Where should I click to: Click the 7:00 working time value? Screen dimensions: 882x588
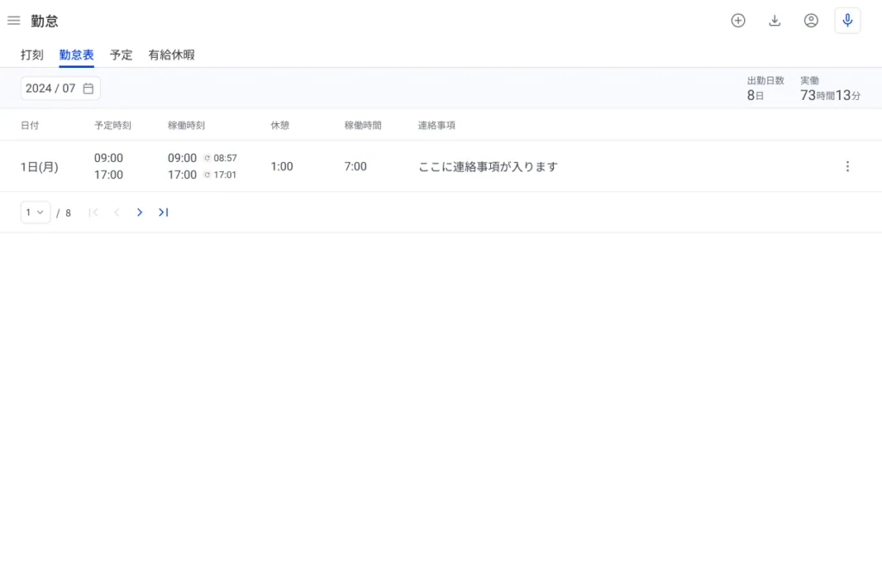tap(356, 166)
